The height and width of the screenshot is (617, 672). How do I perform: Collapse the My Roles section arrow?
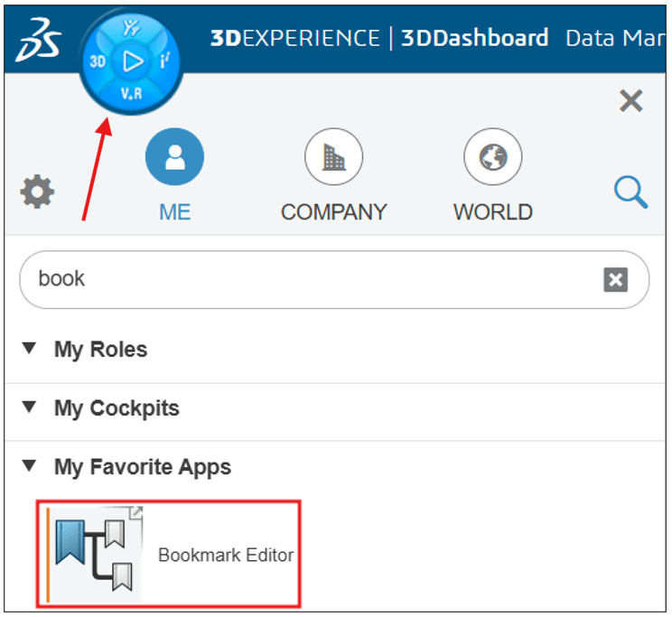click(x=29, y=348)
